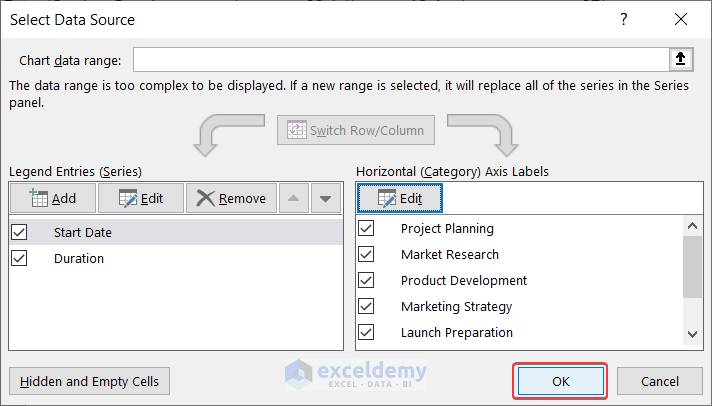
Task: Confirm with the OK button
Action: [560, 381]
